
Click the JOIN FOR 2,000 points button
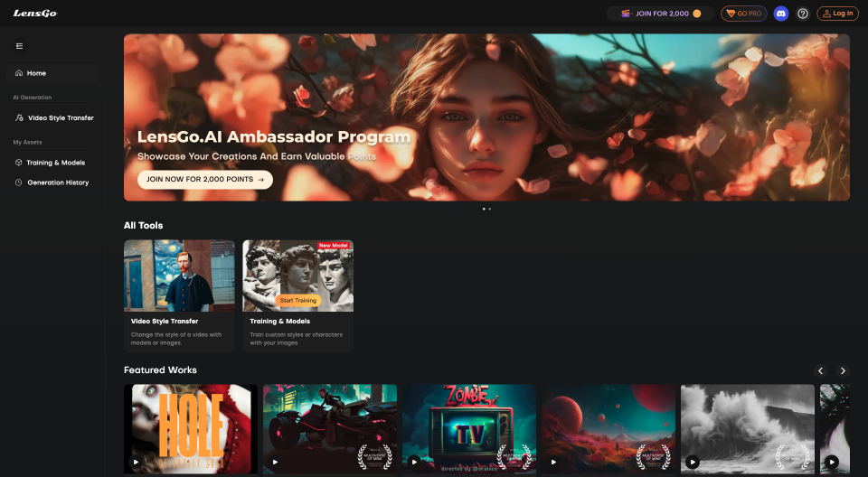click(660, 14)
